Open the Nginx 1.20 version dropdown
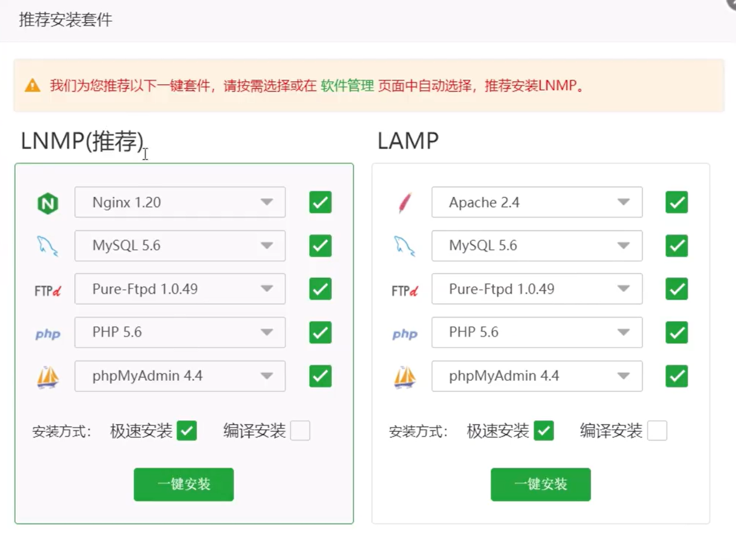 pos(180,202)
